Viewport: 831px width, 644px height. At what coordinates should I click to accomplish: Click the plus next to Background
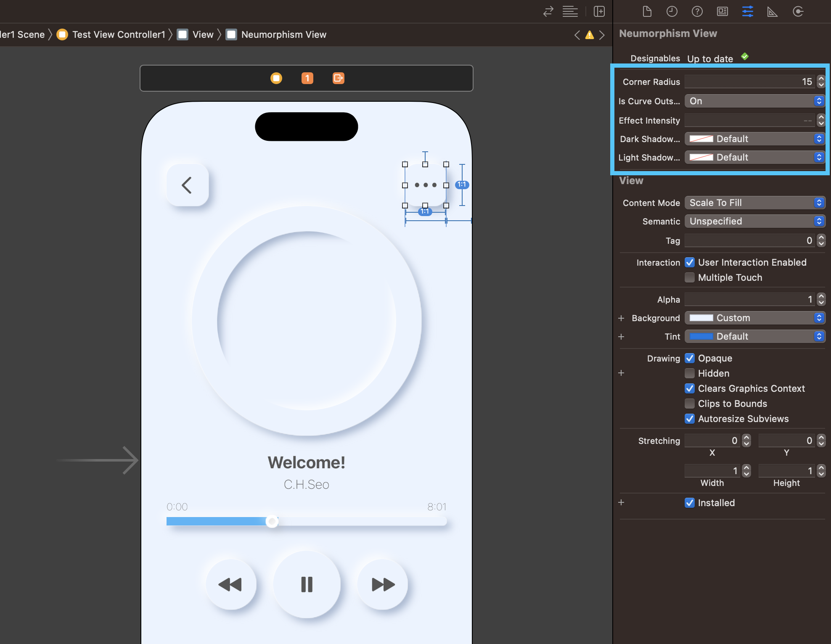[621, 318]
